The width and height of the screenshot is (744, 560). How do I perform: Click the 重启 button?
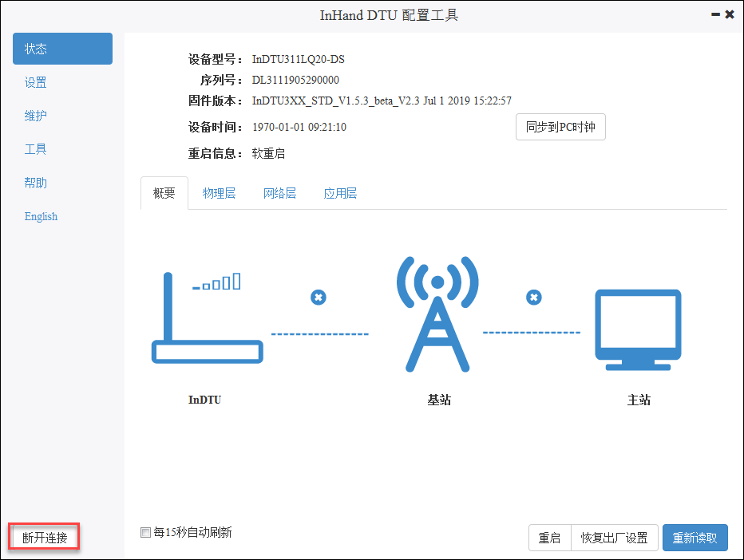tap(549, 538)
